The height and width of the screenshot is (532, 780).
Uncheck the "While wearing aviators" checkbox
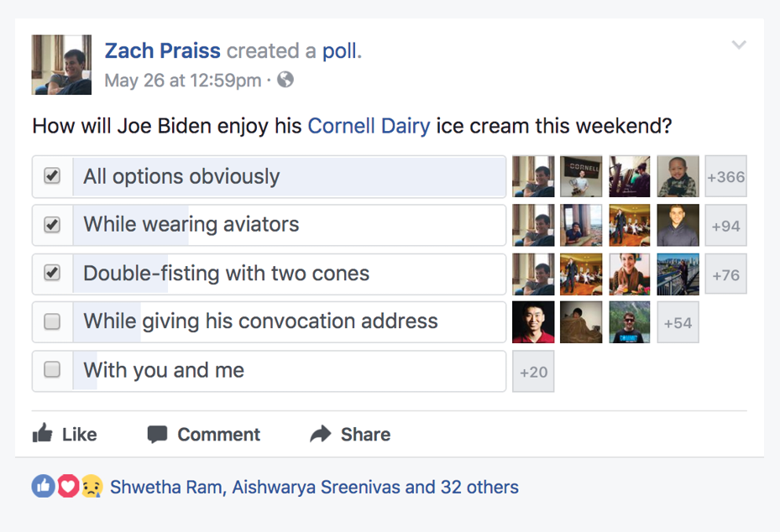pos(52,225)
